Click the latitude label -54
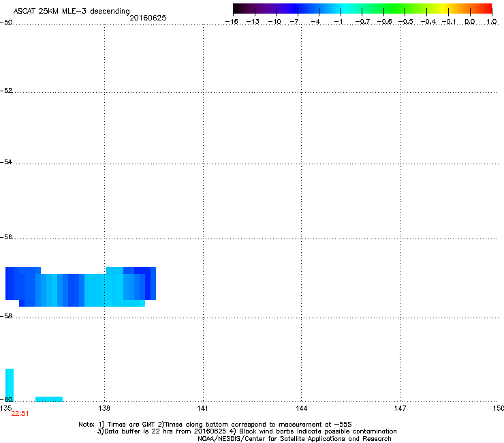The image size is (504, 443). click(x=6, y=162)
